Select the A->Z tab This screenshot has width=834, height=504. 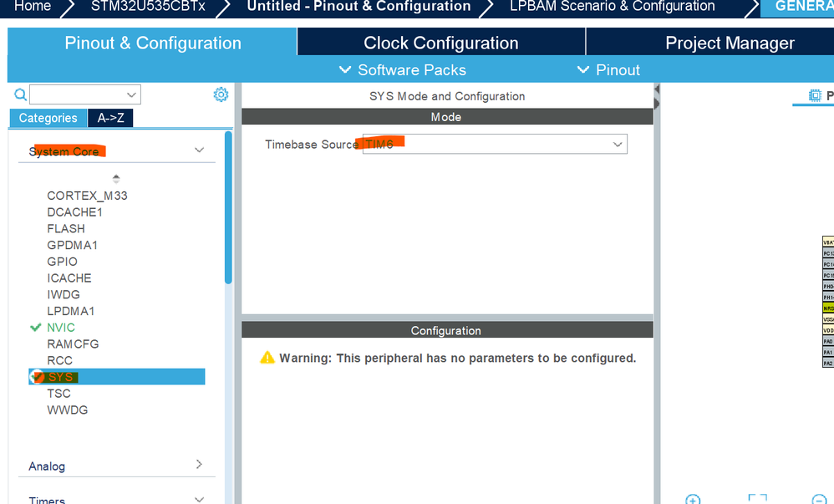tap(110, 118)
